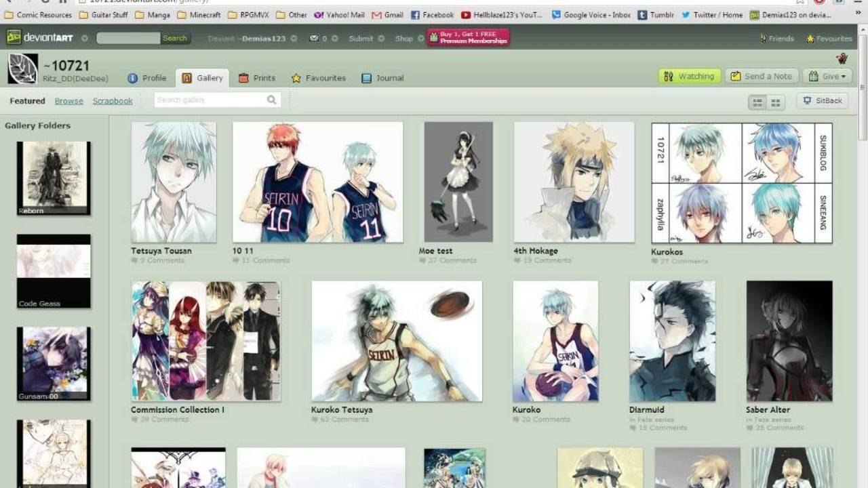Start SitBack slideshow mode
The width and height of the screenshot is (868, 488).
(823, 101)
